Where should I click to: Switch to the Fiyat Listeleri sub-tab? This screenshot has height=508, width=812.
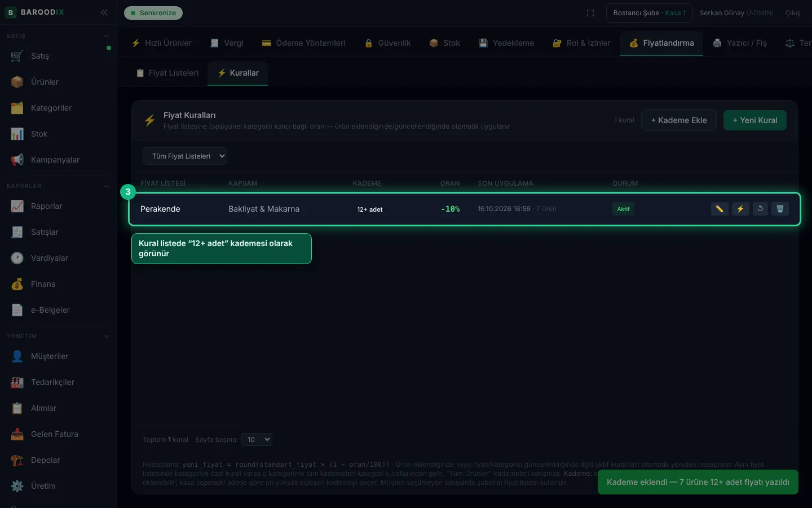click(167, 73)
